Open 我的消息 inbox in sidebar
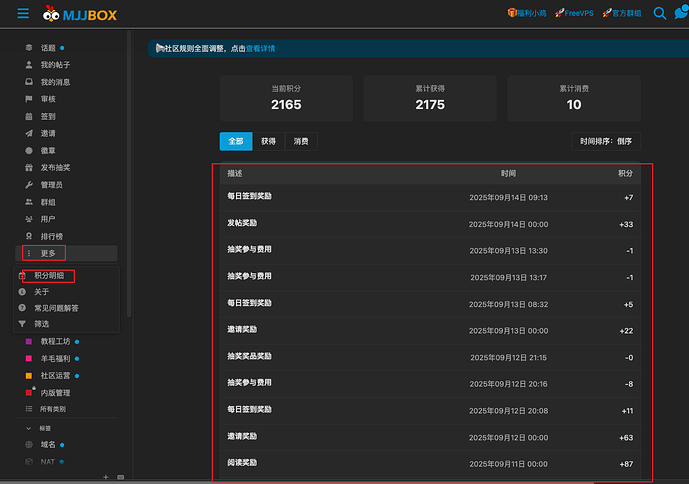The height and width of the screenshot is (484, 689). pyautogui.click(x=55, y=82)
